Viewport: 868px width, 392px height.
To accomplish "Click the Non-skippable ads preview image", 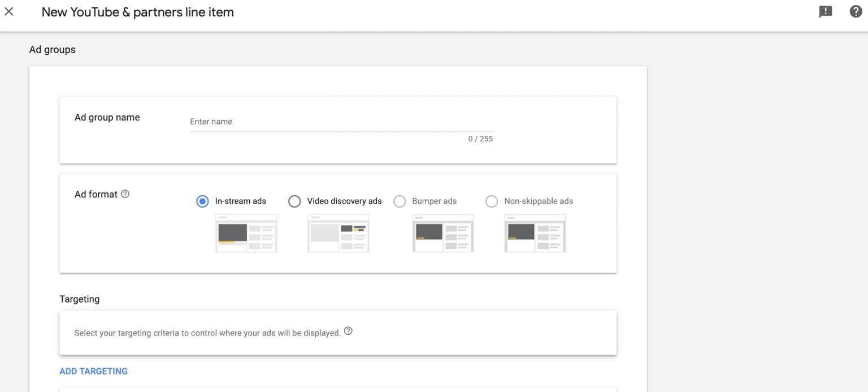I will click(535, 233).
